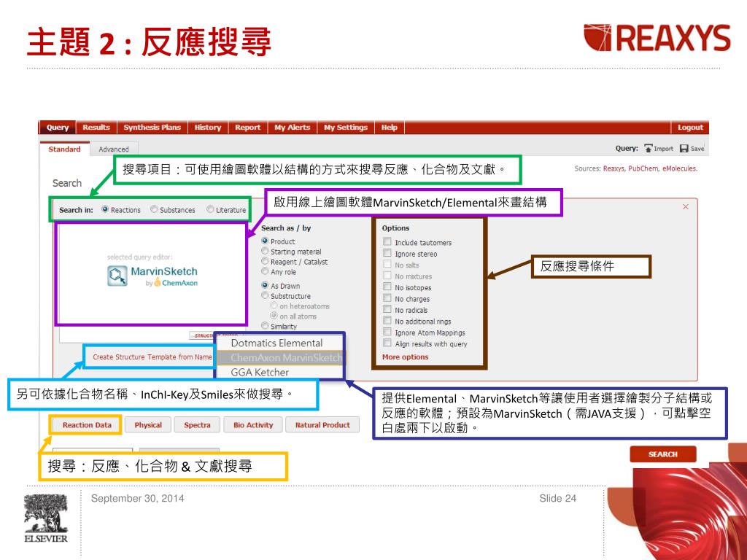Tick the No mixtures checkbox
Image resolution: width=747 pixels, height=560 pixels.
(x=387, y=276)
